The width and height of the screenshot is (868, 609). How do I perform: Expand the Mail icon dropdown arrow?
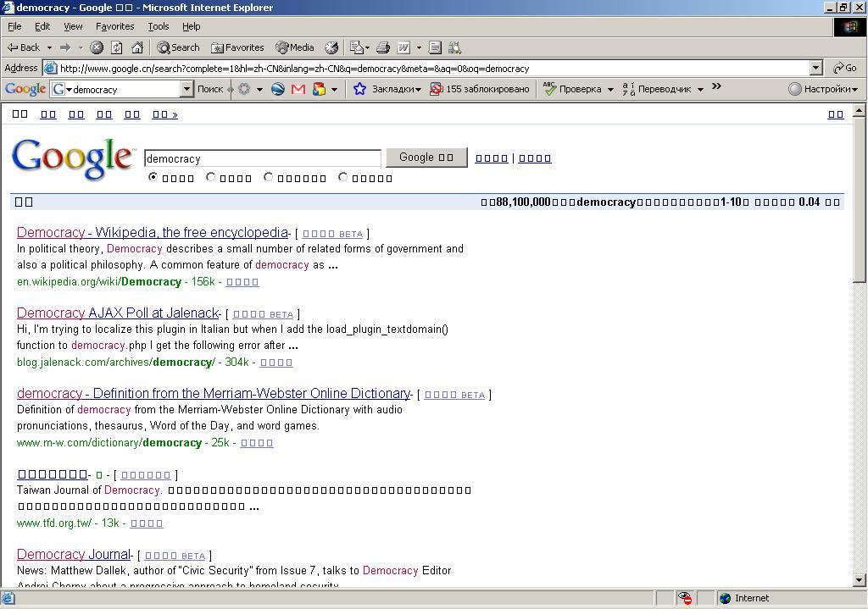click(x=367, y=48)
